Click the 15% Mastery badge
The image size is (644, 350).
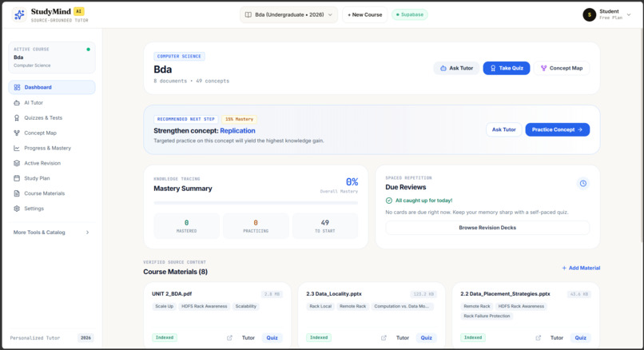point(239,119)
